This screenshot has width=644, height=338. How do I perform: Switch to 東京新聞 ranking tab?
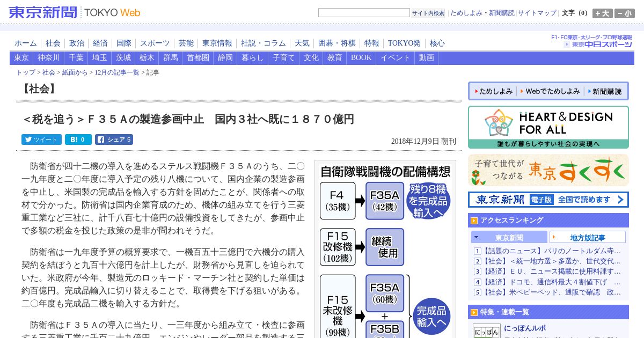[509, 237]
